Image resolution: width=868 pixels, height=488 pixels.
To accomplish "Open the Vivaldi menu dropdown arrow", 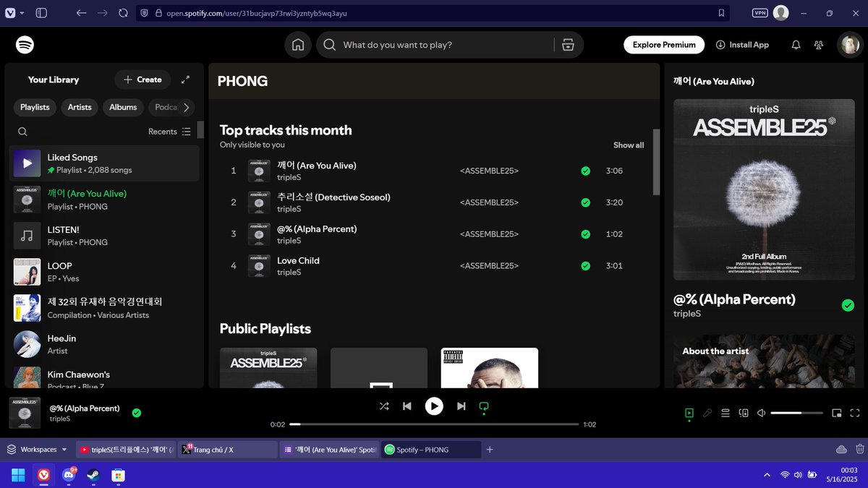I will pyautogui.click(x=22, y=13).
